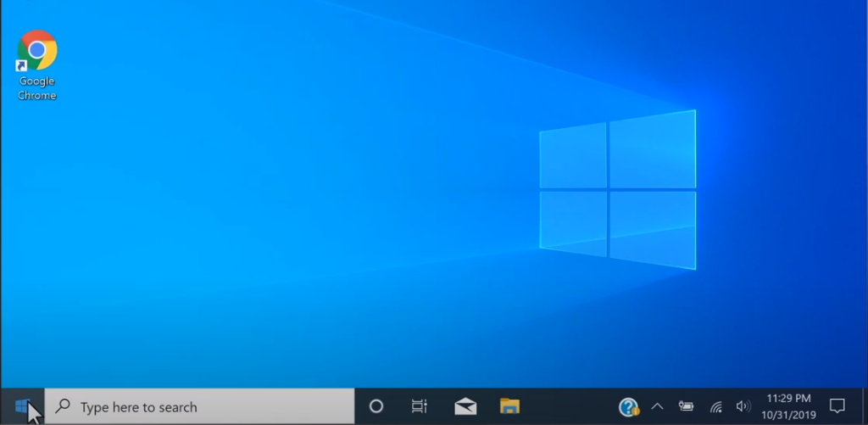
Task: Open File Explorer from the taskbar
Action: [x=509, y=406]
